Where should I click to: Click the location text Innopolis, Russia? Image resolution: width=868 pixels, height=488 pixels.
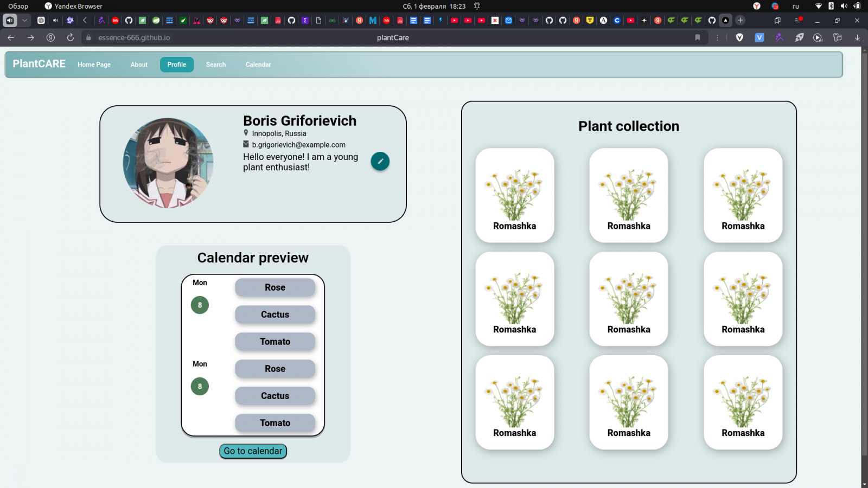point(279,133)
